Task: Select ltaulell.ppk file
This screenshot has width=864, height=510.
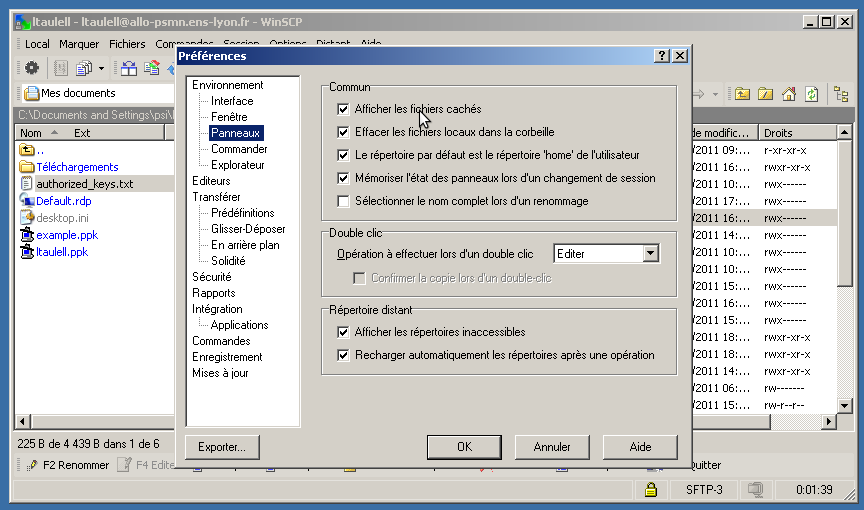Action: coord(62,252)
